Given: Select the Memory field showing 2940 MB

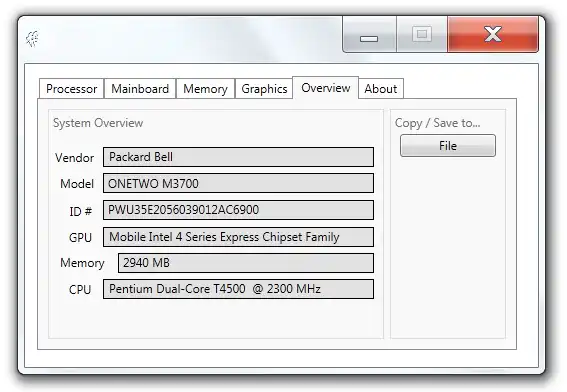Looking at the screenshot, I should 246,263.
